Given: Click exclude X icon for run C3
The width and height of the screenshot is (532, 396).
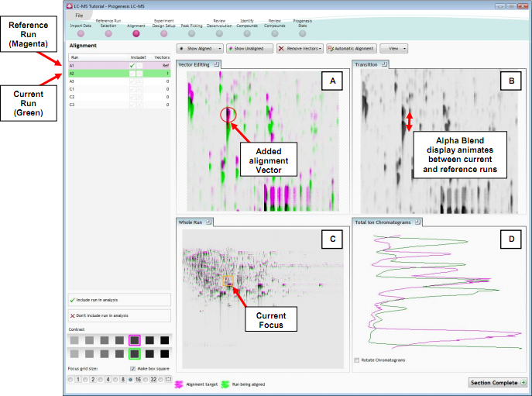Looking at the screenshot, I should pos(140,105).
